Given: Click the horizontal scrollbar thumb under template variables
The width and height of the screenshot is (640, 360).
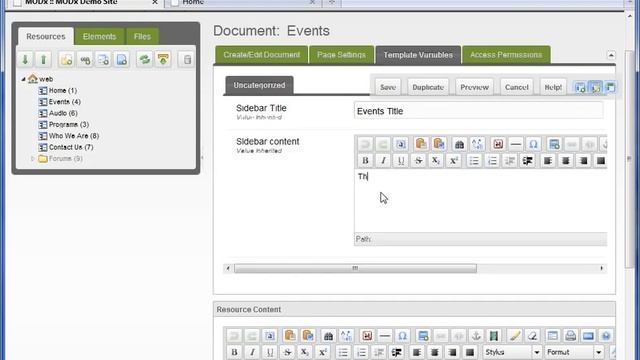Looking at the screenshot, I should [x=355, y=269].
